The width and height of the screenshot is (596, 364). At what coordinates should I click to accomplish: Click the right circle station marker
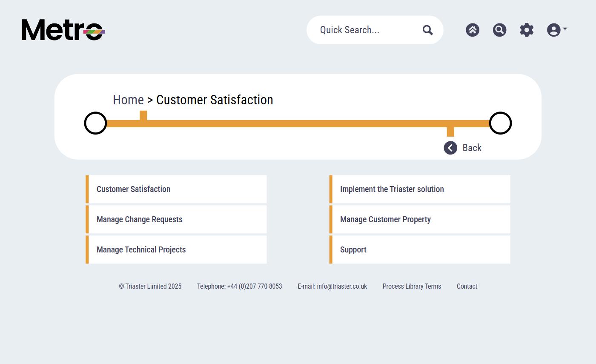coord(500,123)
